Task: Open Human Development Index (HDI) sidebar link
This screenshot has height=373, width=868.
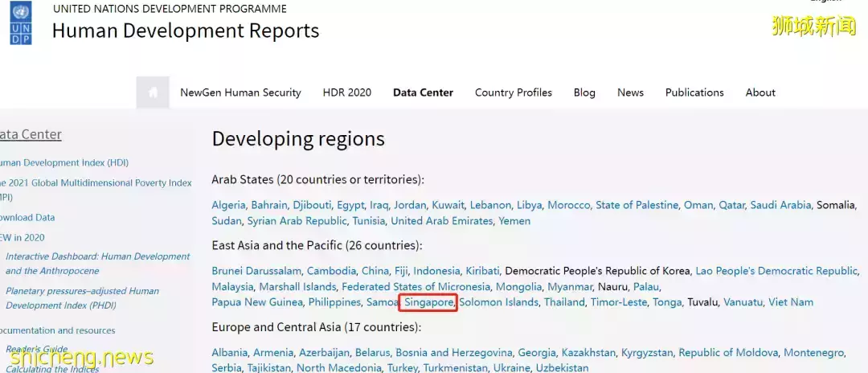Action: point(64,162)
